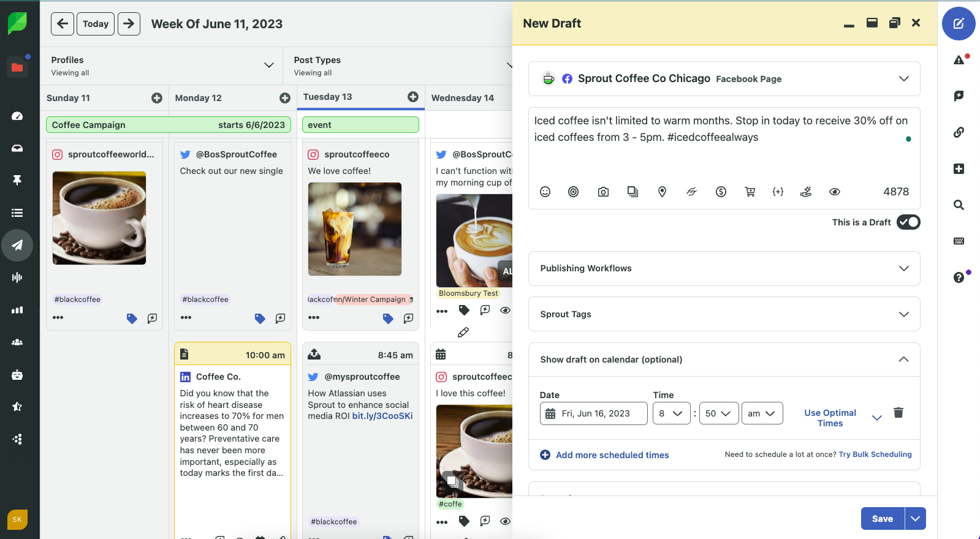980x539 pixels.
Task: Open the am/pm dropdown
Action: coord(762,413)
